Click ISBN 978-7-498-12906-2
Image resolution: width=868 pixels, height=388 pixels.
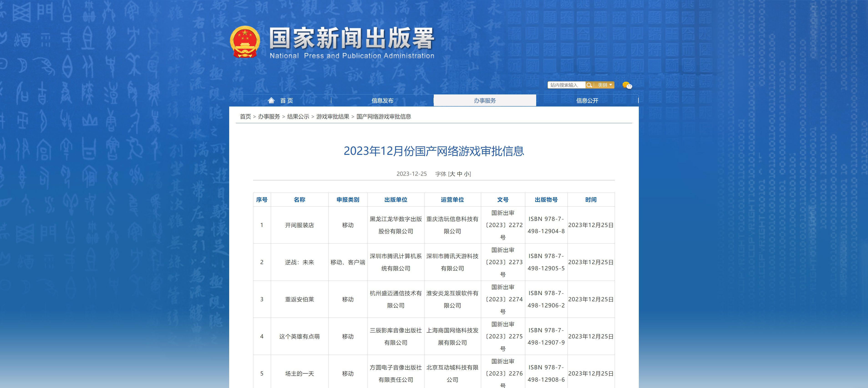tap(546, 299)
